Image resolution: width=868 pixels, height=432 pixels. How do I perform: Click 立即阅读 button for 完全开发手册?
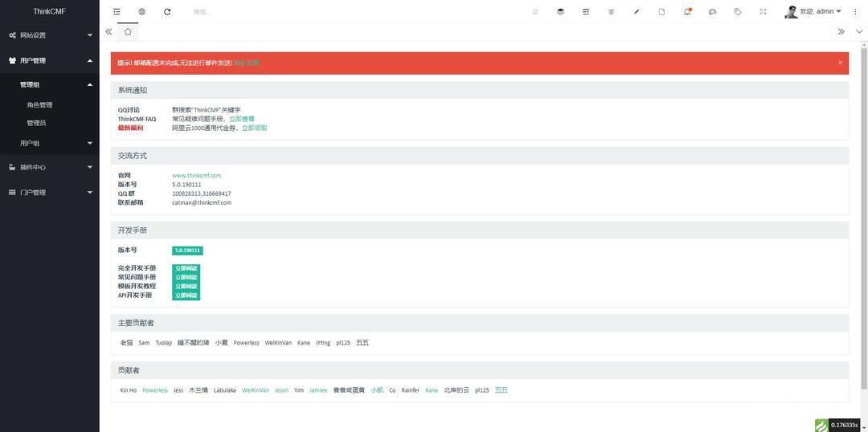pos(186,268)
